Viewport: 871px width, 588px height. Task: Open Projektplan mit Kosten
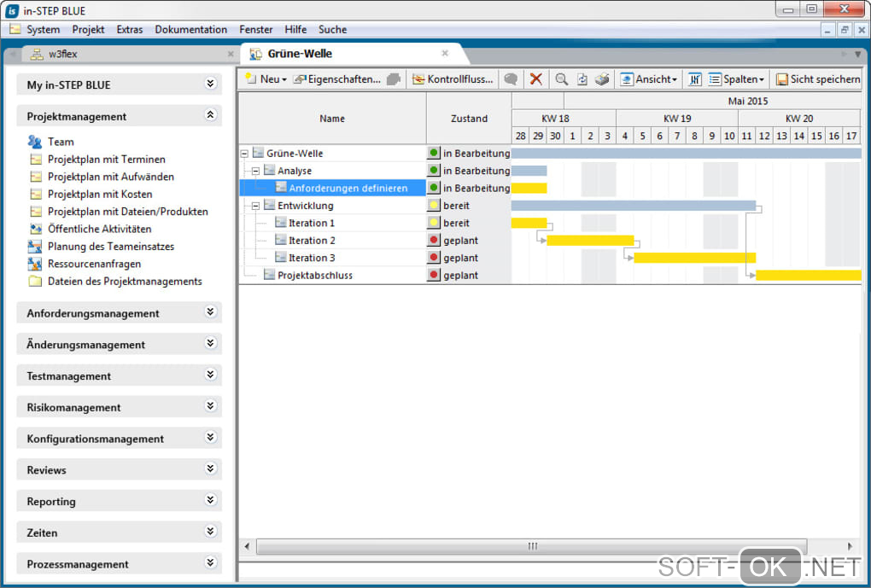coord(99,195)
